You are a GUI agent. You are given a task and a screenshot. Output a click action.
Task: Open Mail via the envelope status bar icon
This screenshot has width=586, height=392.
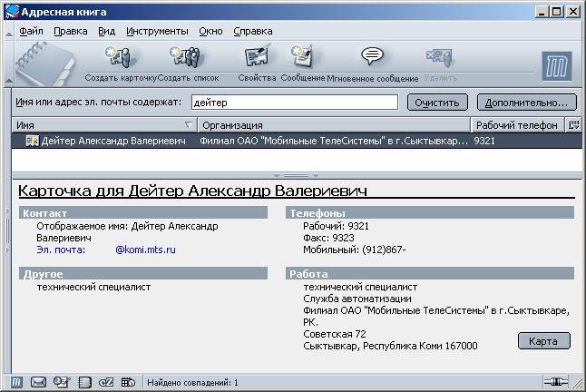[x=38, y=383]
